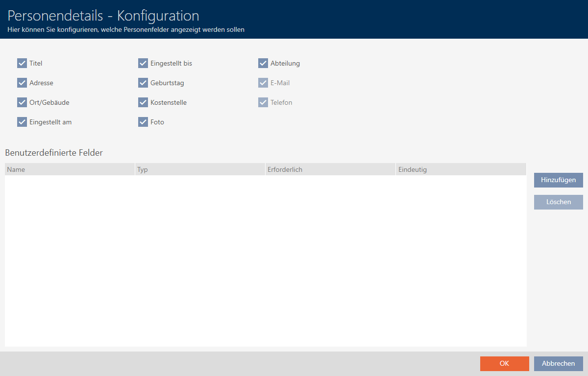The width and height of the screenshot is (588, 376).
Task: Toggle the Abteilung checkbox
Action: 263,63
